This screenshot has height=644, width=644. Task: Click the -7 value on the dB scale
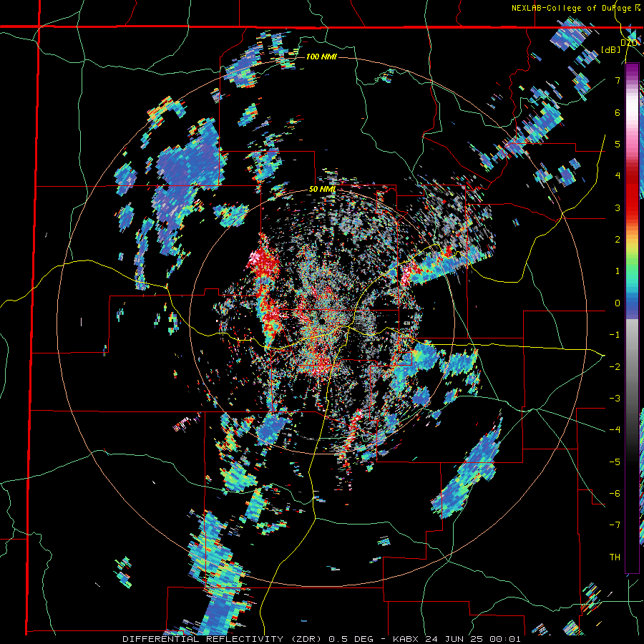pos(615,525)
